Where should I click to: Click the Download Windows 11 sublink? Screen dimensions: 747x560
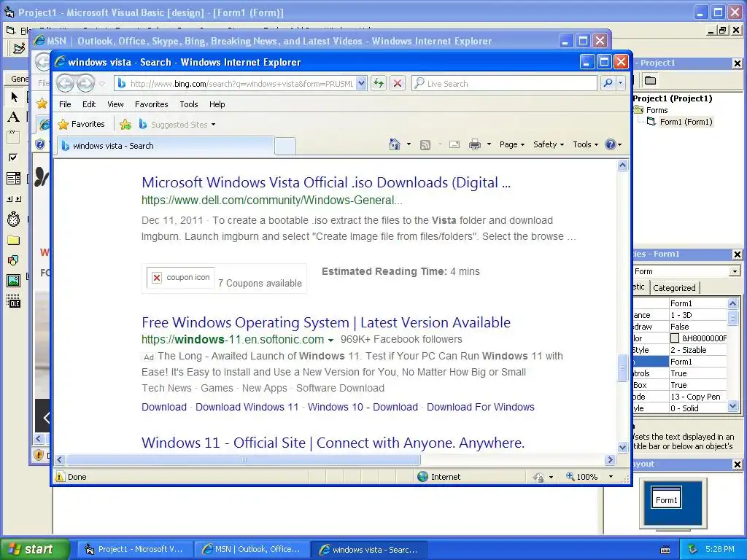tap(247, 407)
